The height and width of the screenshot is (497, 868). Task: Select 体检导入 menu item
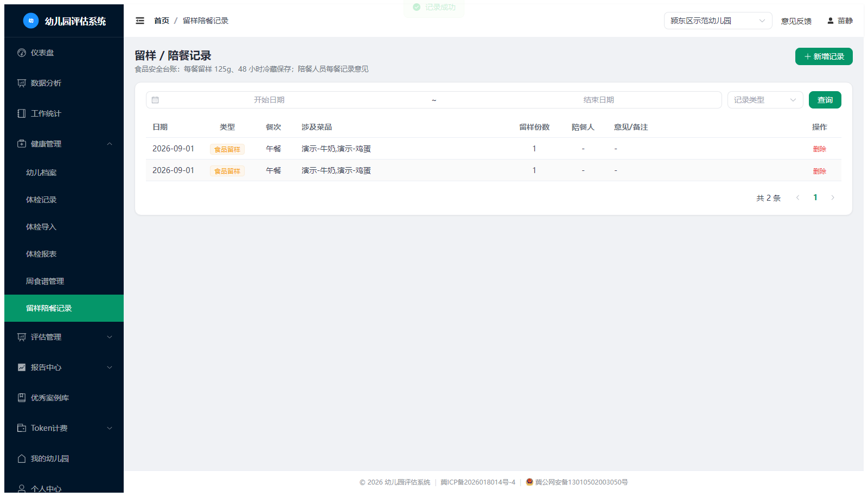tap(64, 227)
